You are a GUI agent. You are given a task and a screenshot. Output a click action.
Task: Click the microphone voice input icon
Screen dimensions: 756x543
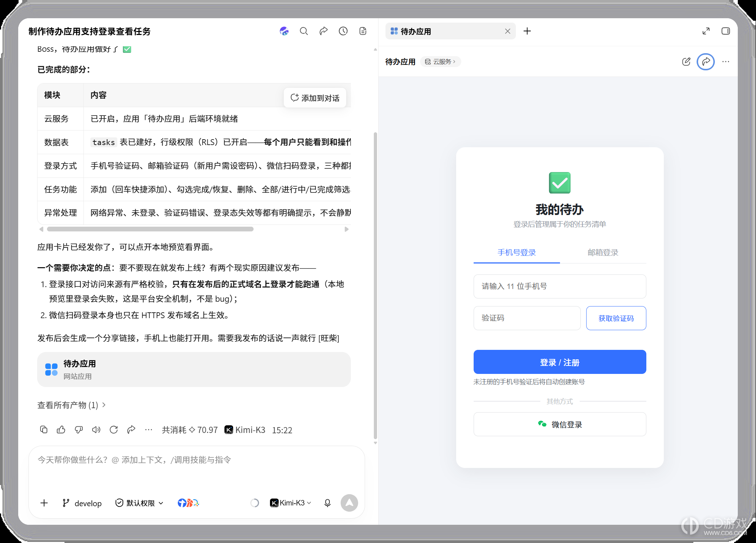328,503
